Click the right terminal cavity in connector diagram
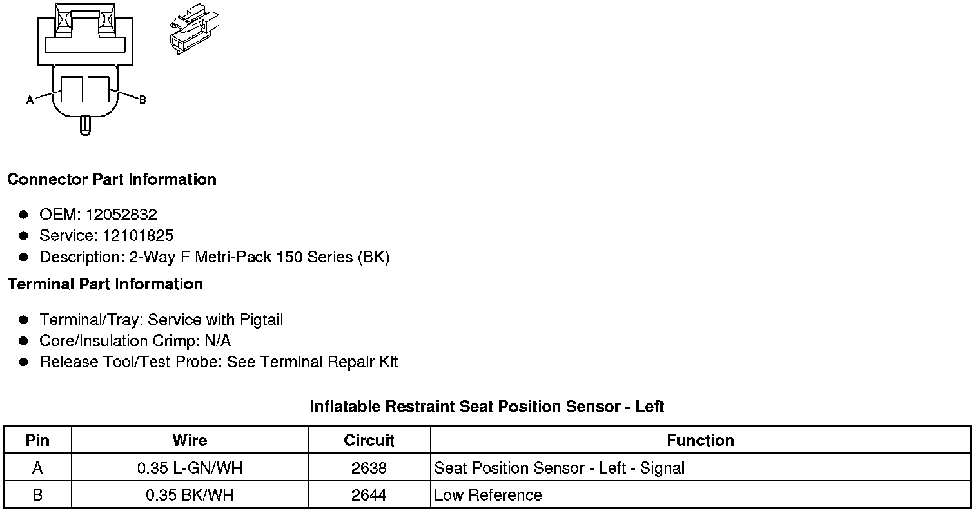 pos(98,90)
